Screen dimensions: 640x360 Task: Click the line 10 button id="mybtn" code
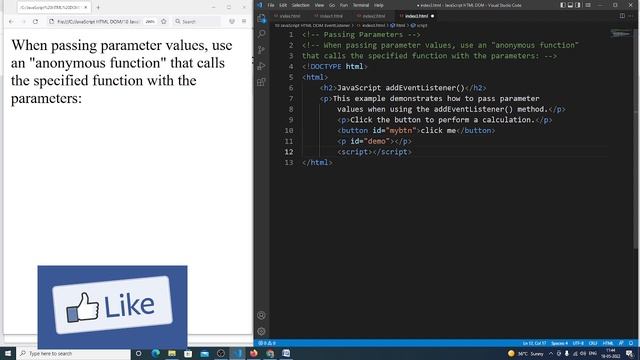click(416, 131)
